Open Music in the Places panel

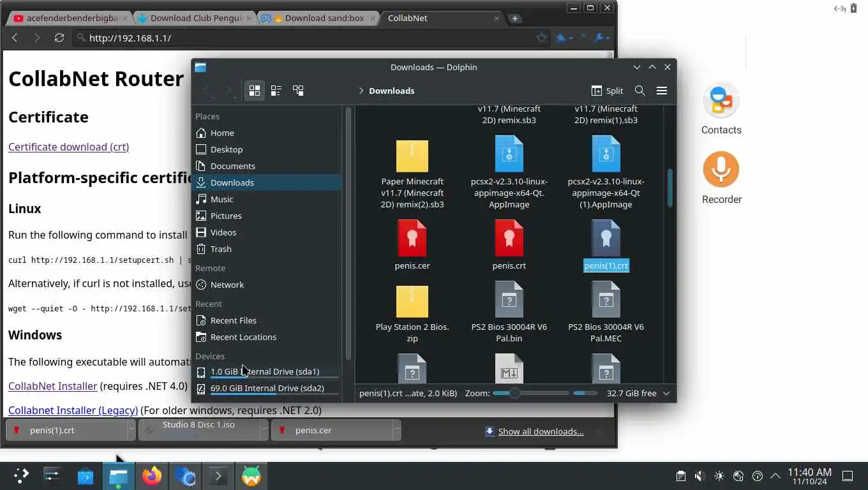tap(268, 199)
